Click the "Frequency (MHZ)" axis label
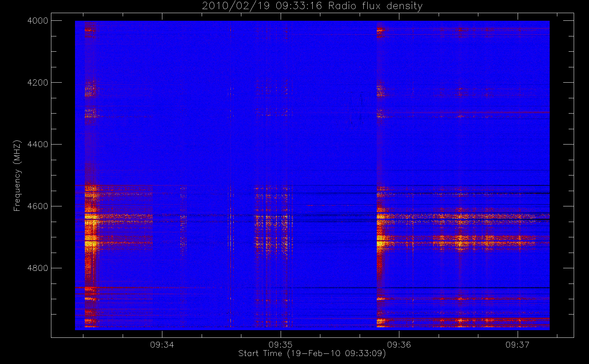589x364 pixels. (x=17, y=175)
